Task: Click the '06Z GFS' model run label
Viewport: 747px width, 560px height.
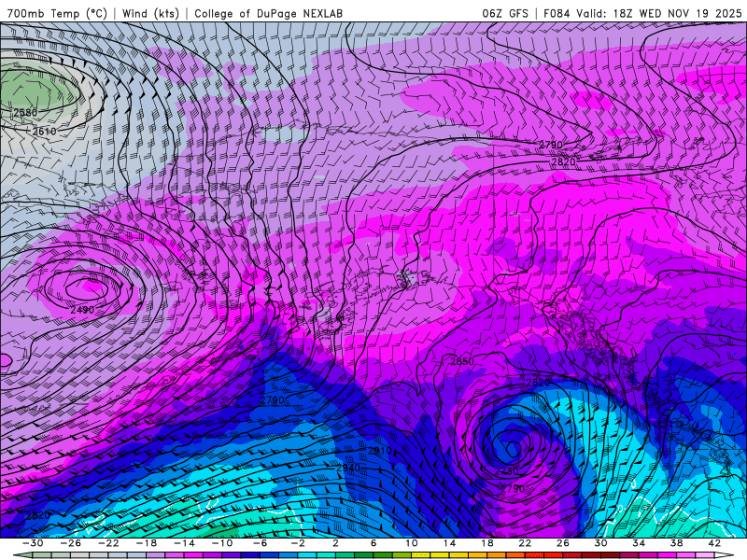Action: click(505, 13)
